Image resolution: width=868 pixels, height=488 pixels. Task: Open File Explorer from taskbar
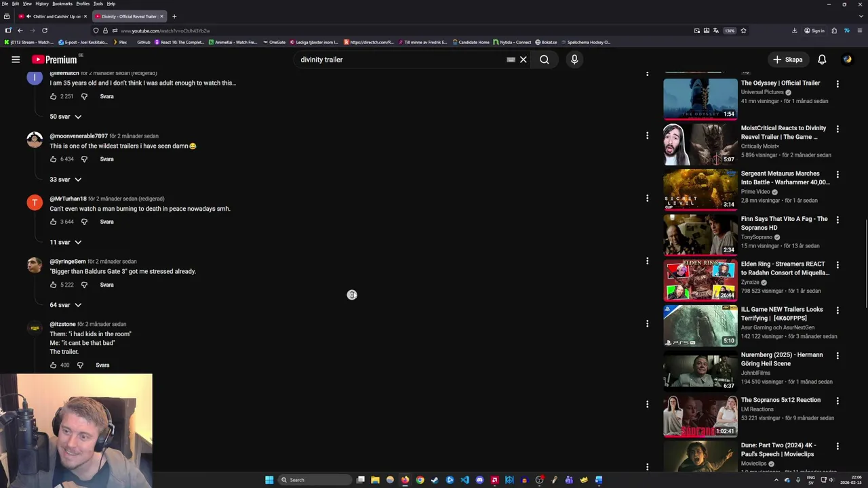375,480
